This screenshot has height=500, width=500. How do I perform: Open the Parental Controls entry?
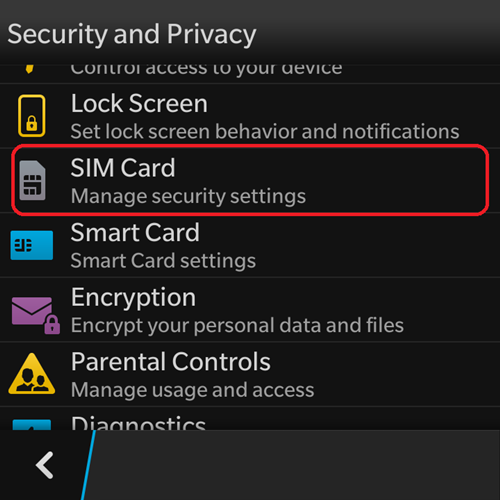(250, 374)
